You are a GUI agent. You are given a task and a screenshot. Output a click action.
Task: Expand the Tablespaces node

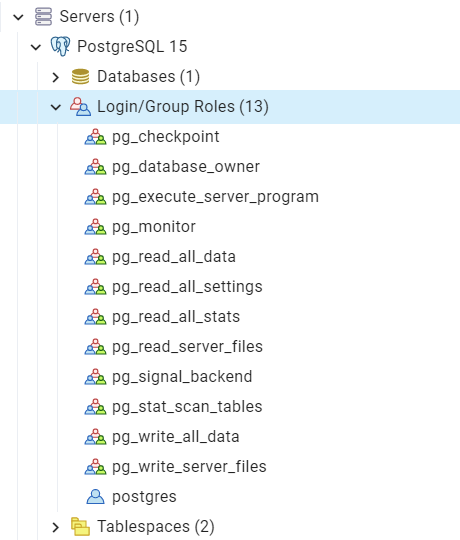(56, 527)
